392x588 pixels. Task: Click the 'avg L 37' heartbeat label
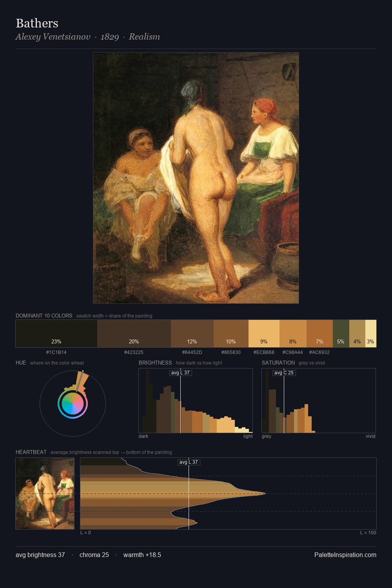tap(189, 462)
